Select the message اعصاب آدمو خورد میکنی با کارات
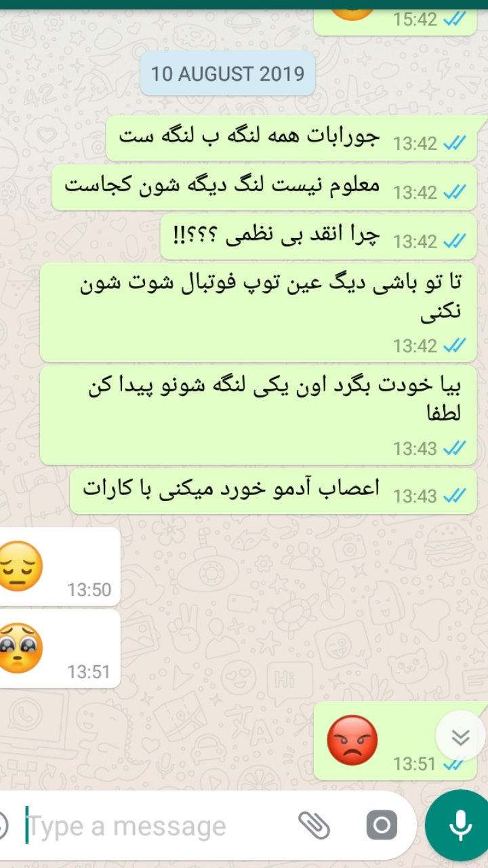This screenshot has height=868, width=488. (273, 491)
